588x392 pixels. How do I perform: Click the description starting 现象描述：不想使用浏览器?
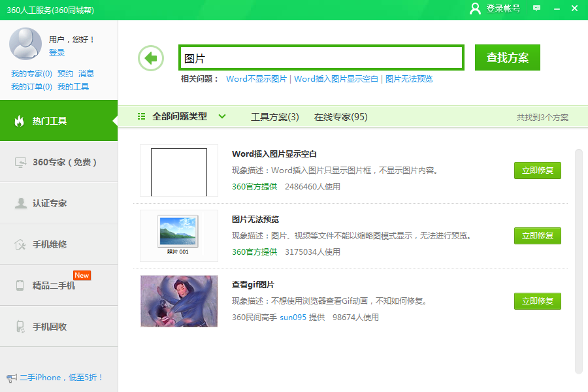(x=330, y=301)
